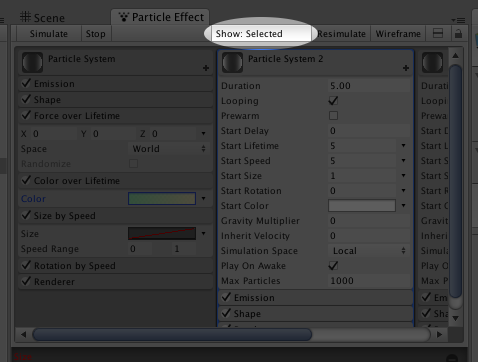Image resolution: width=478 pixels, height=362 pixels.
Task: Open Force over Lifetime XYZ mode arrow
Action: click(203, 134)
